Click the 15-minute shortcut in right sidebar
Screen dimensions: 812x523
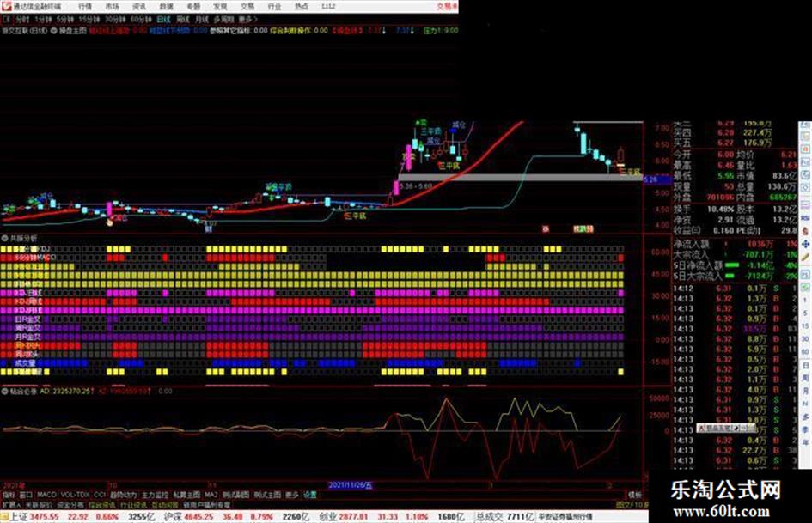[805, 326]
